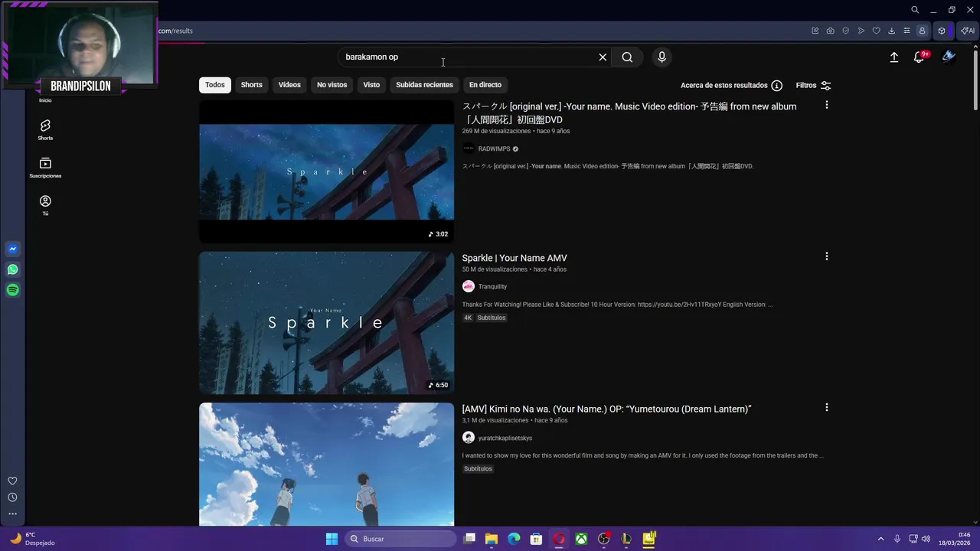Open the Windows Start menu
980x551 pixels.
(x=332, y=539)
